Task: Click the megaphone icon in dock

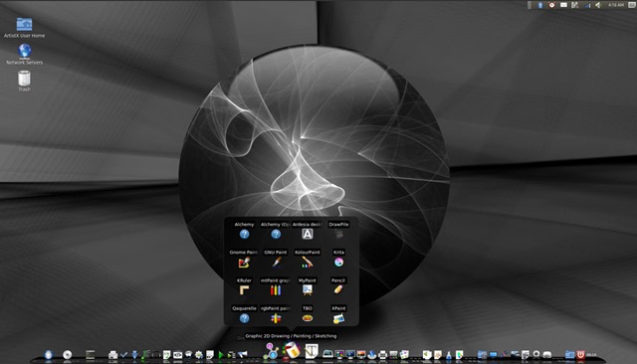Action: click(242, 355)
